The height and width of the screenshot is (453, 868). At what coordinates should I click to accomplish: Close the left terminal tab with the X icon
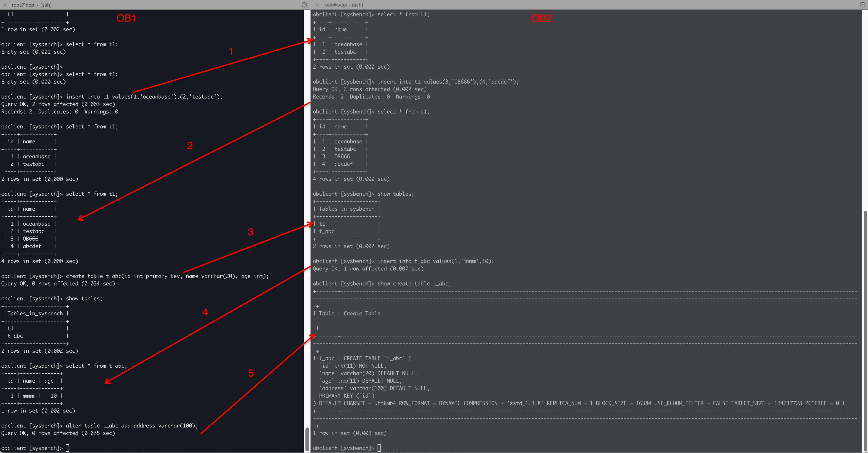coord(5,5)
